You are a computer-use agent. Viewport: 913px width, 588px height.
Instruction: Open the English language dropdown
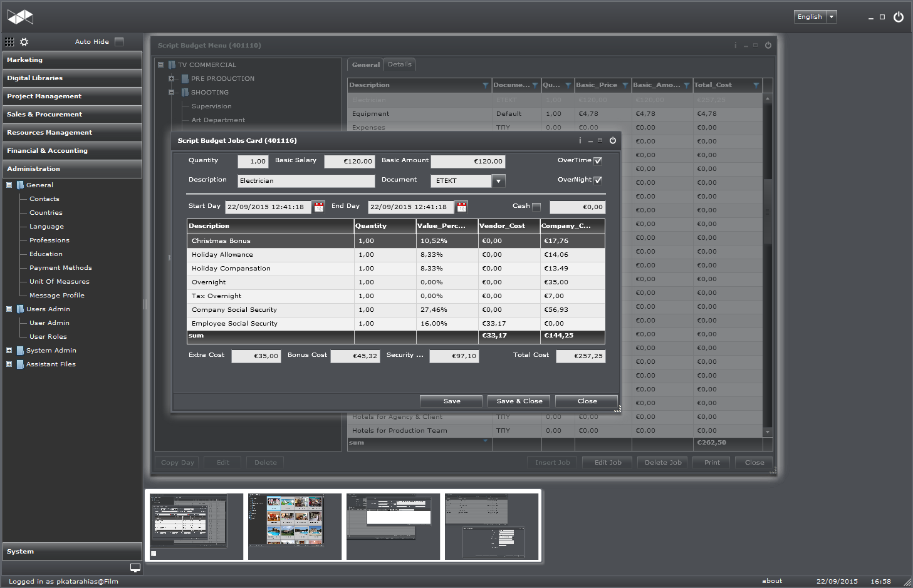click(x=832, y=17)
